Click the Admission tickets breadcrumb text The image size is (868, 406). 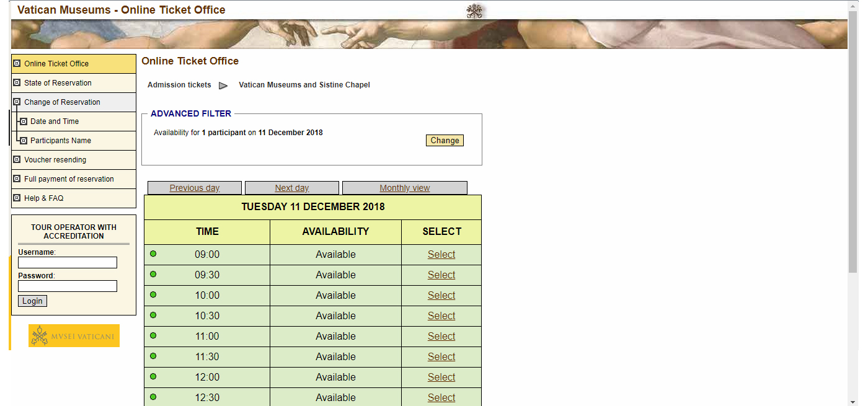click(x=179, y=85)
